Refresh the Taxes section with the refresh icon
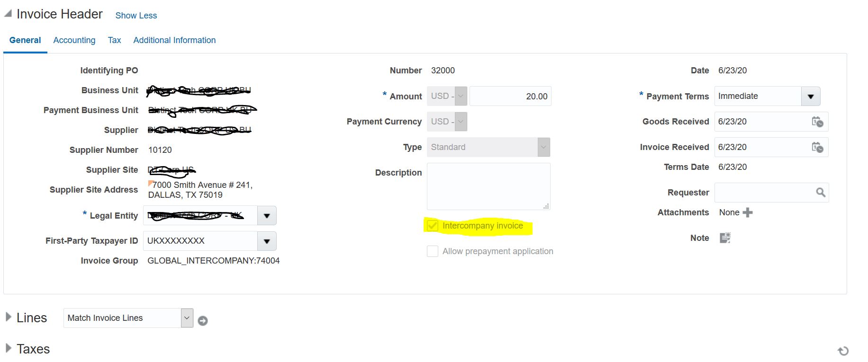 click(844, 351)
